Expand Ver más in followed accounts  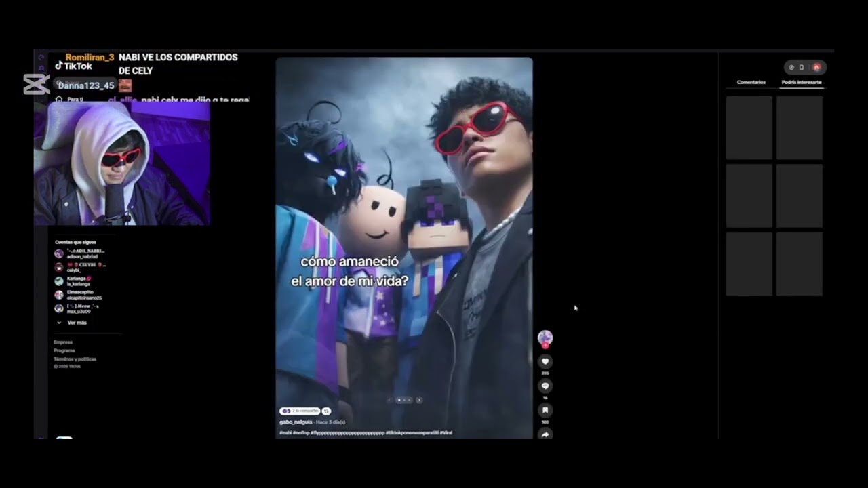72,323
